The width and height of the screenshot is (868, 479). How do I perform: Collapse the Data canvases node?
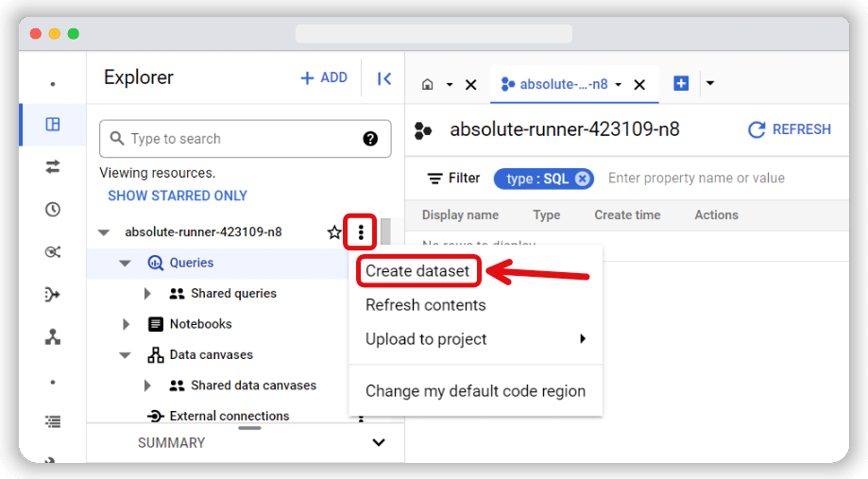pos(125,355)
